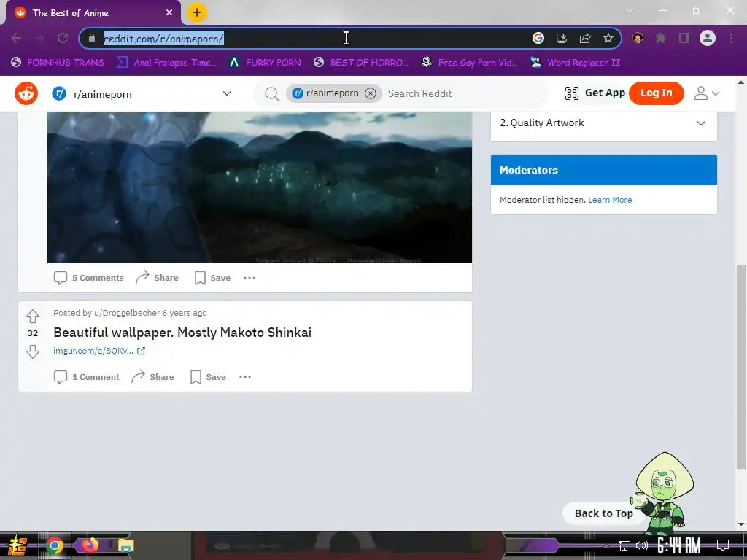Open the Chrome three-dot menu
Screen dimensions: 747x560
click(731, 38)
